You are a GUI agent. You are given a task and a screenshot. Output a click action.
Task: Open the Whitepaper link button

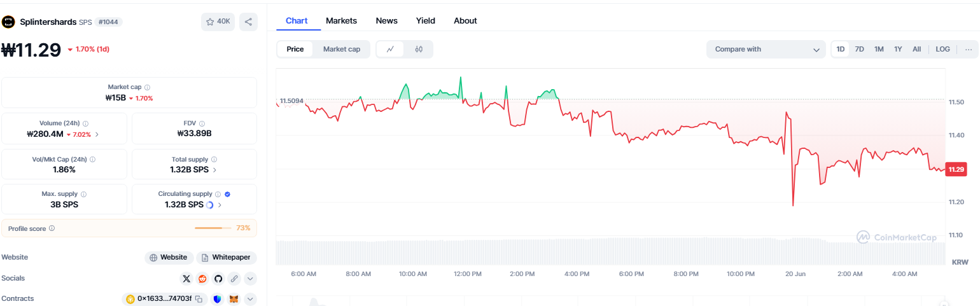pyautogui.click(x=227, y=258)
